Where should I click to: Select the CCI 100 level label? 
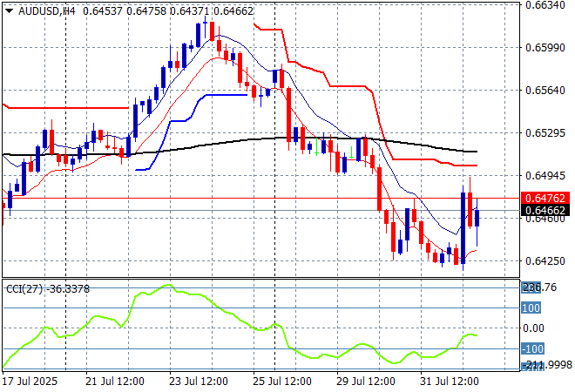531,308
